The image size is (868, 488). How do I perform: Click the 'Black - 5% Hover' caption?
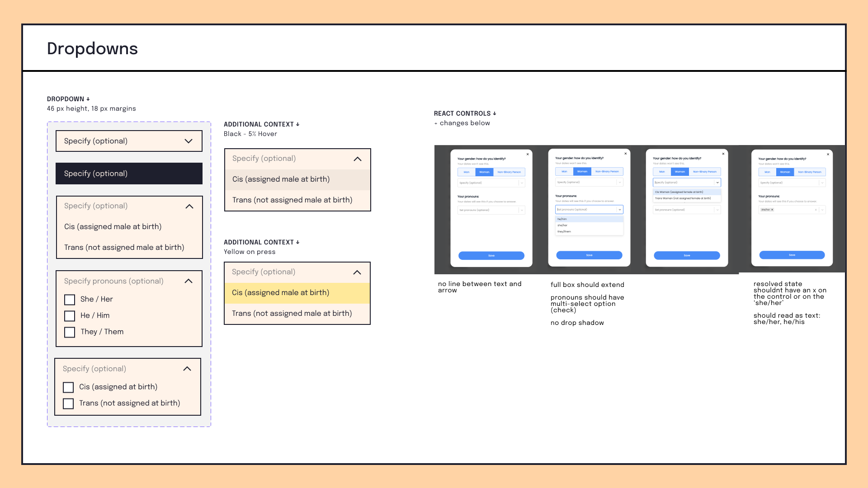[250, 134]
